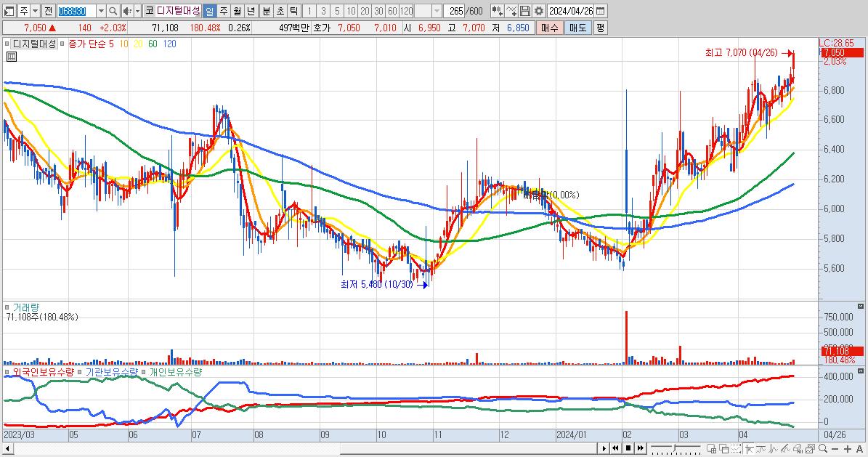868x457 pixels.
Task: Open the speaker options dropdown arrow
Action: tap(137, 11)
